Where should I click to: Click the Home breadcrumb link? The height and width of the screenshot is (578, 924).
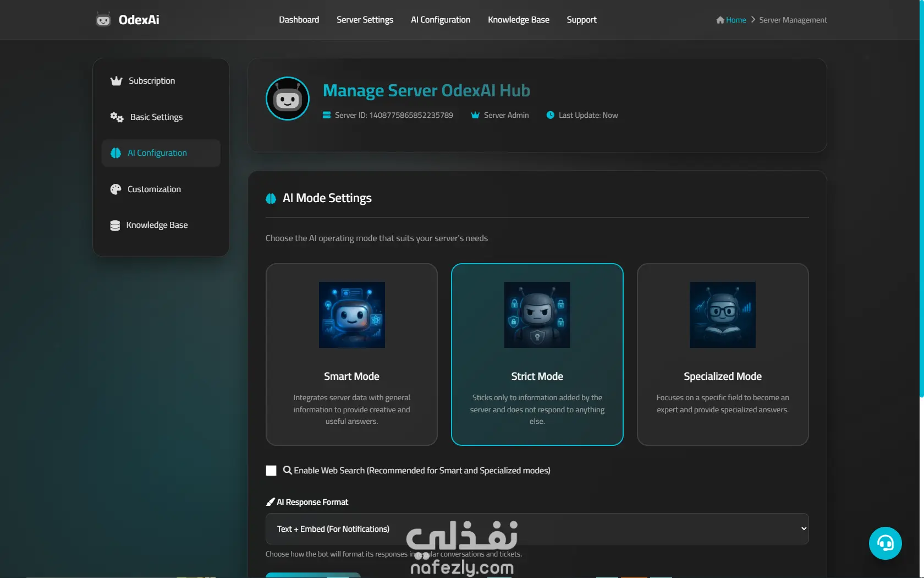click(x=736, y=20)
